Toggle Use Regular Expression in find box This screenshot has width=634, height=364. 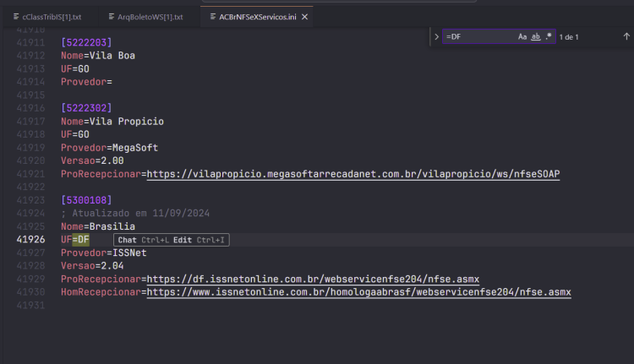[x=549, y=37]
